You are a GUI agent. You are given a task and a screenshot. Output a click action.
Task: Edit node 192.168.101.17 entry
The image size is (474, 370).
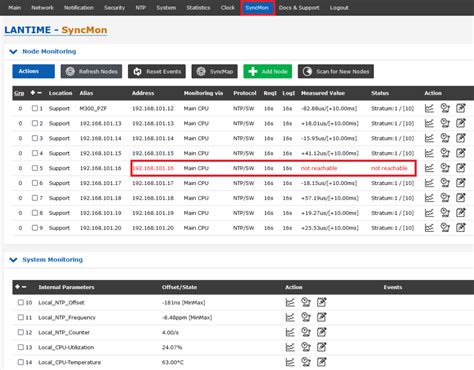point(461,183)
